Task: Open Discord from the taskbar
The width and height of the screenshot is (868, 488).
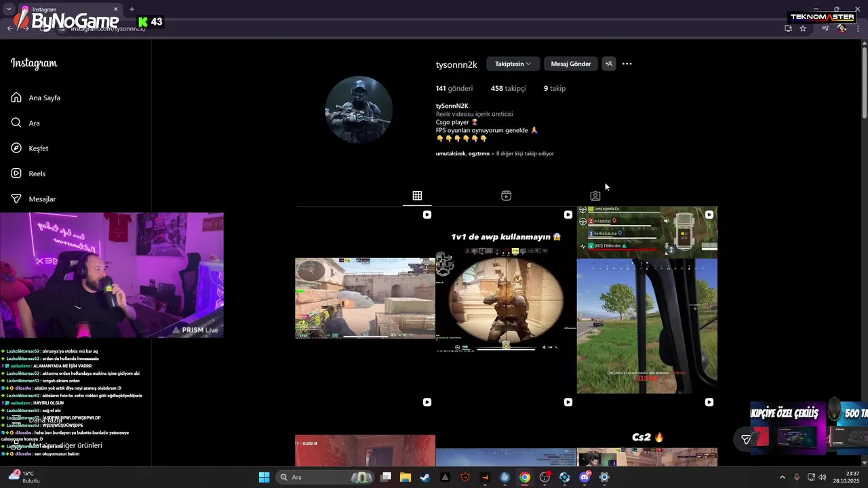Action: click(x=585, y=477)
